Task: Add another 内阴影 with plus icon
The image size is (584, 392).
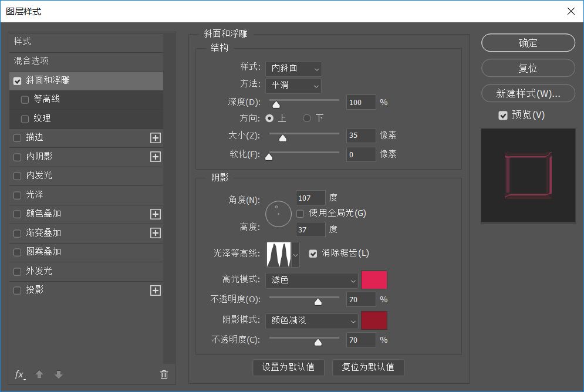Action: 155,157
